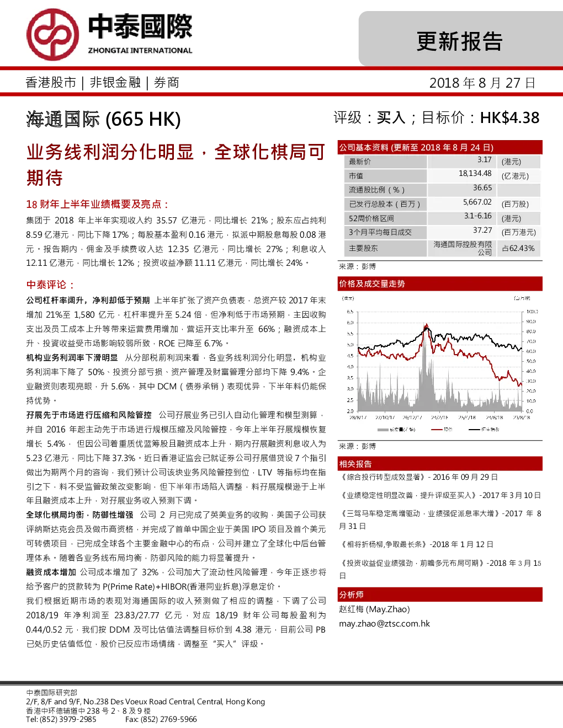Screen dimensions: 563x728
Task: Select the 更新报告 banner title
Action: [x=460, y=41]
